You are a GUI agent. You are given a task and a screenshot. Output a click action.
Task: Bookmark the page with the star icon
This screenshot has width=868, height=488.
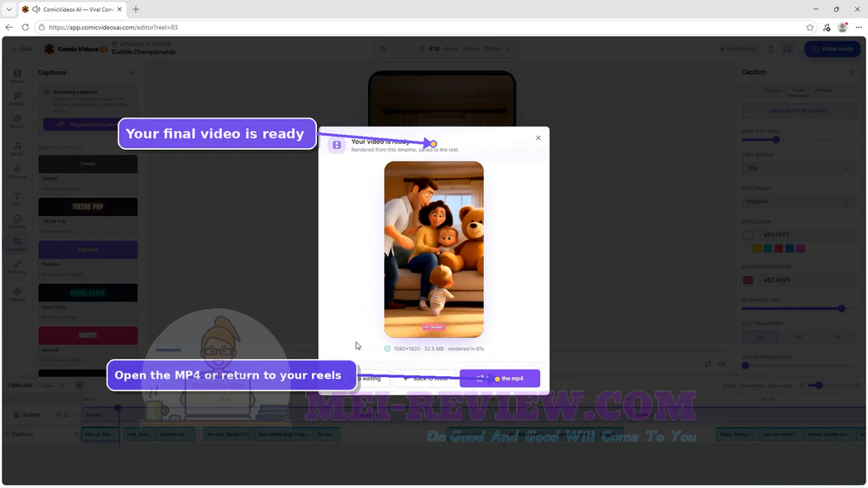coord(810,27)
